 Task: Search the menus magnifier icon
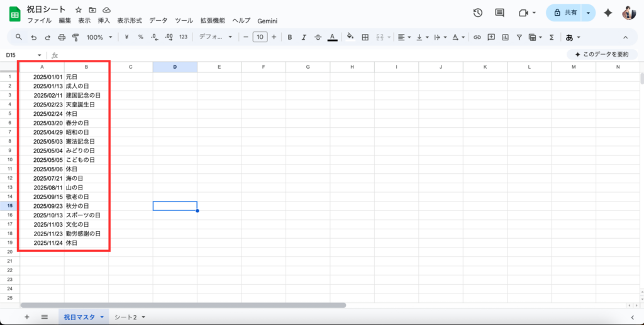19,37
